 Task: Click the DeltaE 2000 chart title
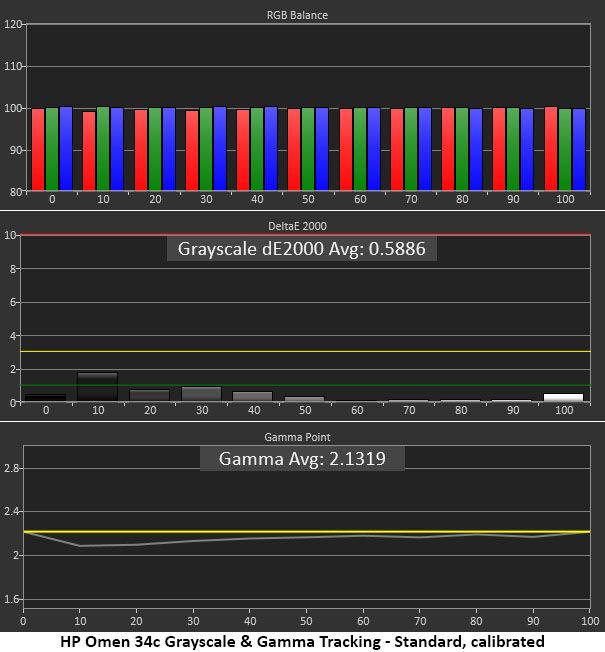pyautogui.click(x=297, y=226)
